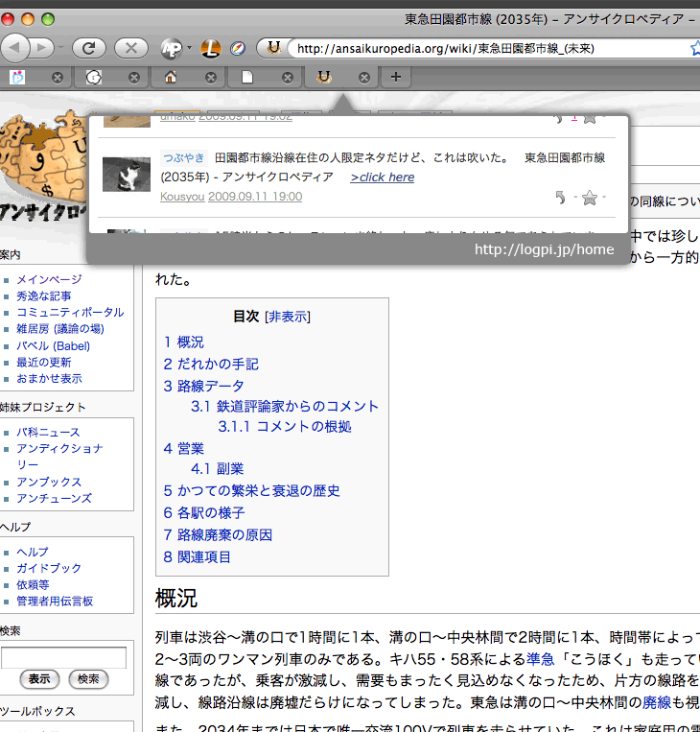The width and height of the screenshot is (700, 732).
Task: Open コミュニティポータル sidebar link
Action: 70,313
